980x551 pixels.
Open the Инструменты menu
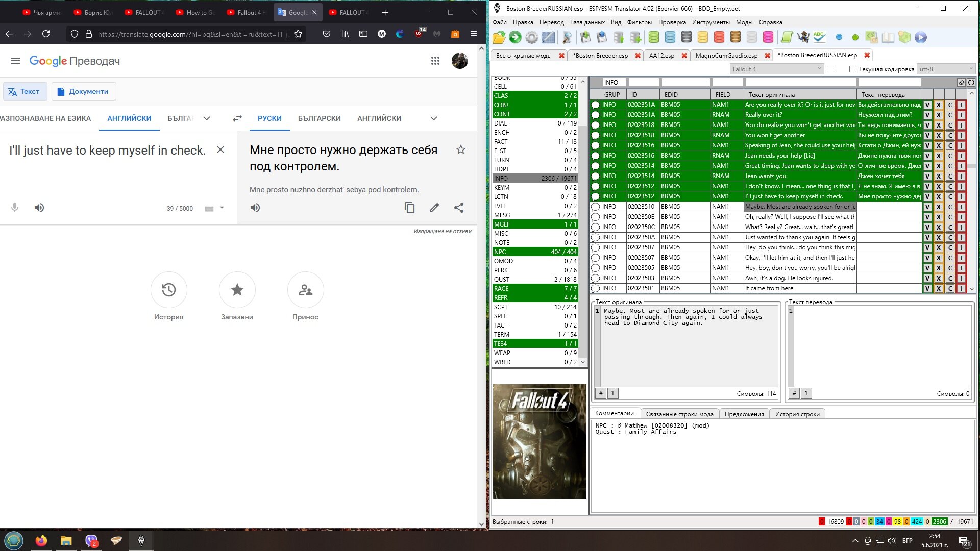(710, 22)
